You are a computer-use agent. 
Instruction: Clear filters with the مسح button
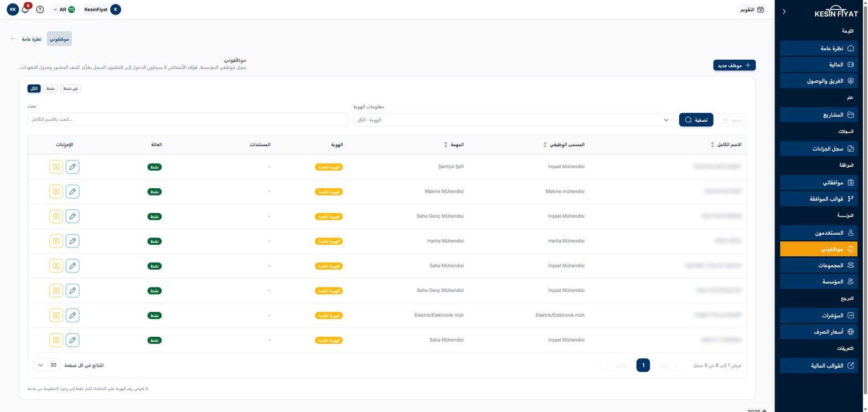click(x=731, y=120)
